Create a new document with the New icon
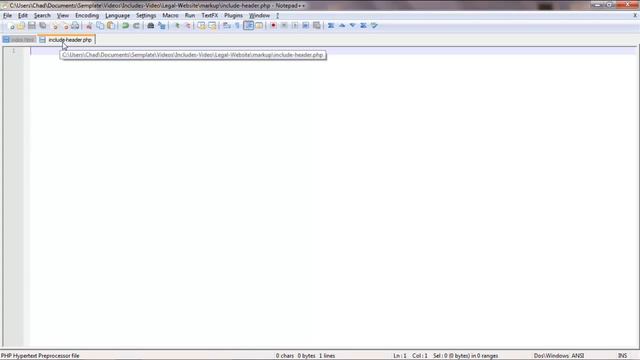The width and height of the screenshot is (640, 360). pyautogui.click(x=11, y=26)
